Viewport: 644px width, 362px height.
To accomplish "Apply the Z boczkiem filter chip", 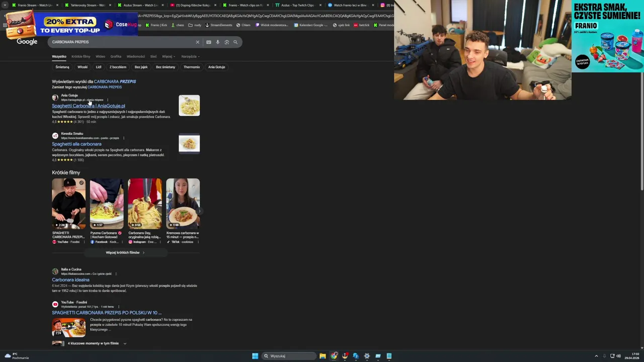I will pyautogui.click(x=118, y=67).
